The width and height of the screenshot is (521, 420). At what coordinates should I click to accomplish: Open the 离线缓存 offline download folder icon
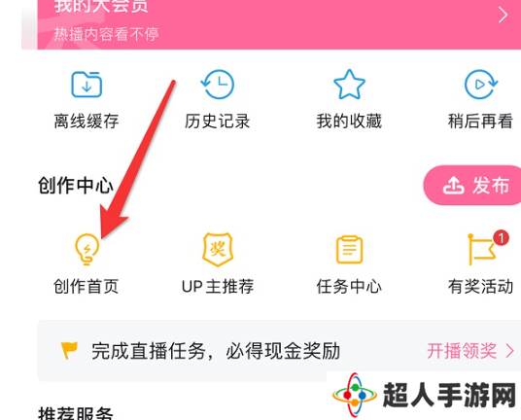(87, 85)
